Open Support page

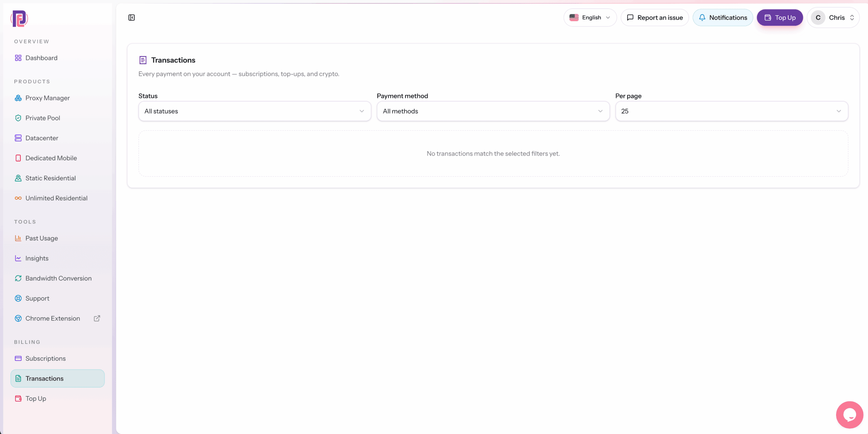58,298
